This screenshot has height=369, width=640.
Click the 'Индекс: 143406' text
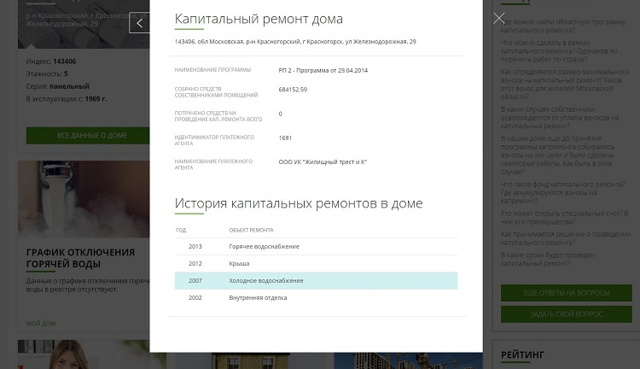51,61
